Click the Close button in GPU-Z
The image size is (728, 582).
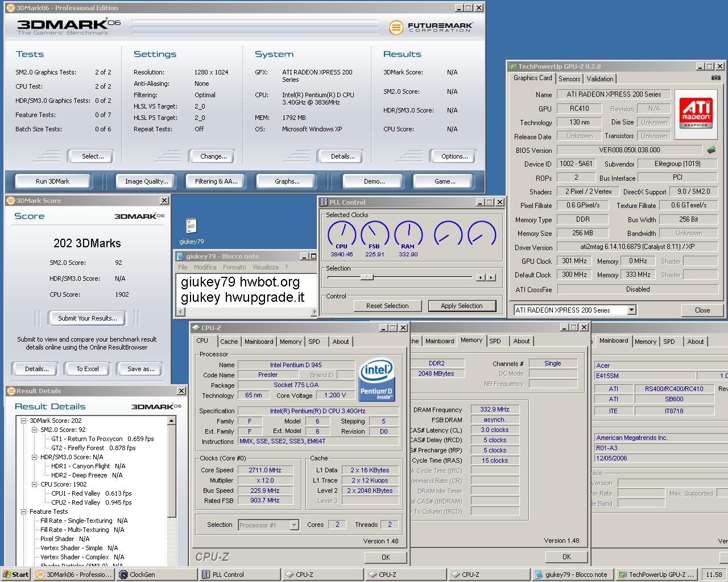(x=702, y=310)
